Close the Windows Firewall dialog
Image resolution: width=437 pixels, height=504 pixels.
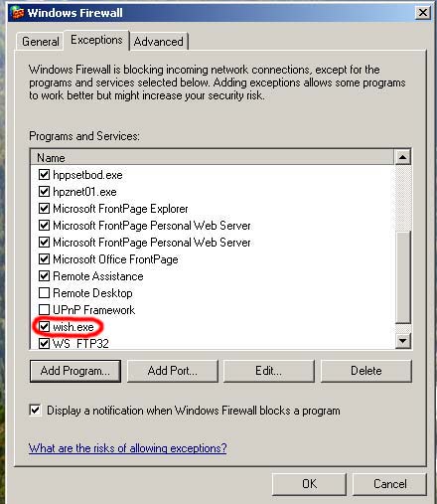click(423, 13)
